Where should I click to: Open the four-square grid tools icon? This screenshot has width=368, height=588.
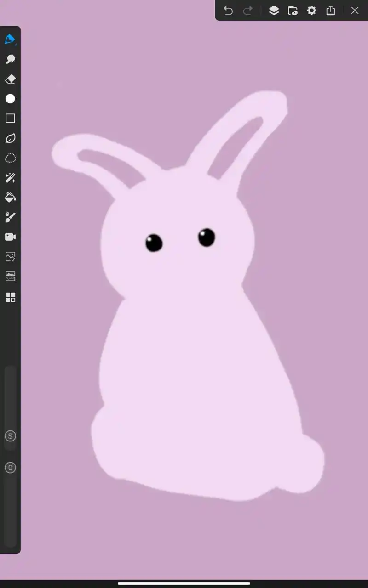coord(10,297)
